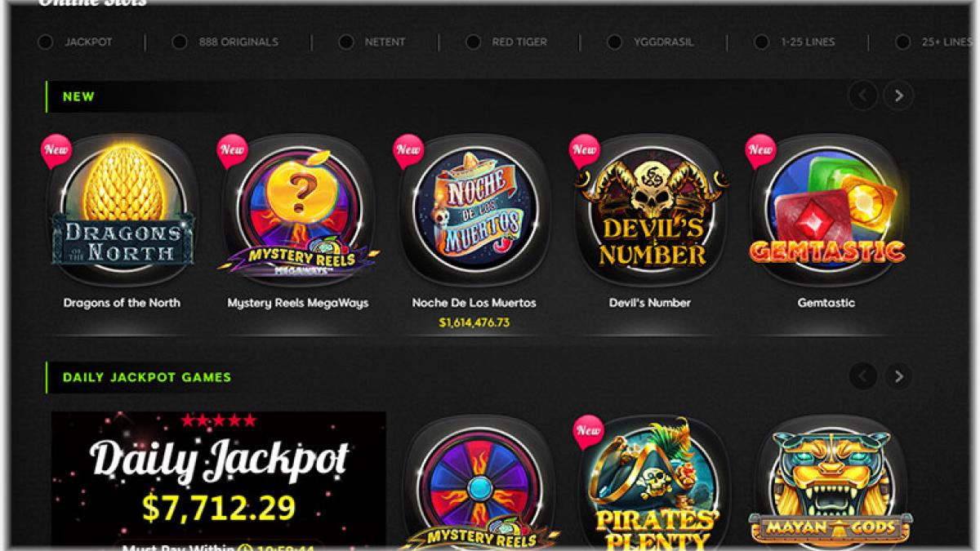Launch the Mystery Reels MegaWays slot icon
980x551 pixels.
click(x=298, y=209)
